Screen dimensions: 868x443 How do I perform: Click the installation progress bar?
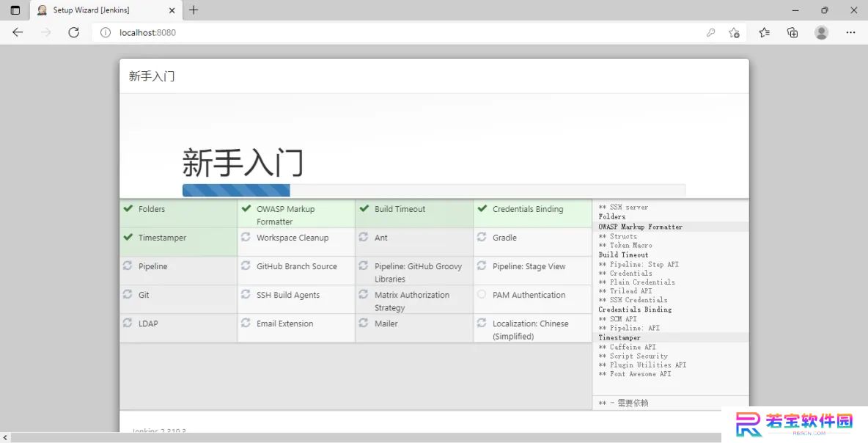(434, 191)
